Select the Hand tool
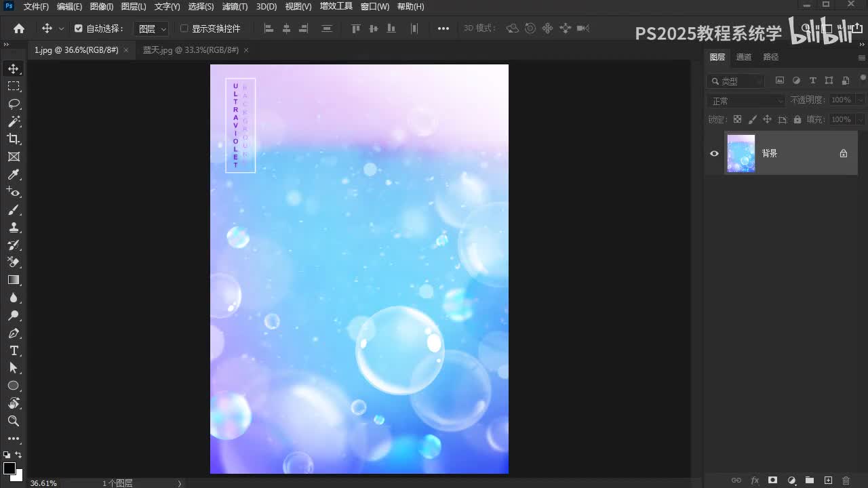868x488 pixels. [x=14, y=403]
